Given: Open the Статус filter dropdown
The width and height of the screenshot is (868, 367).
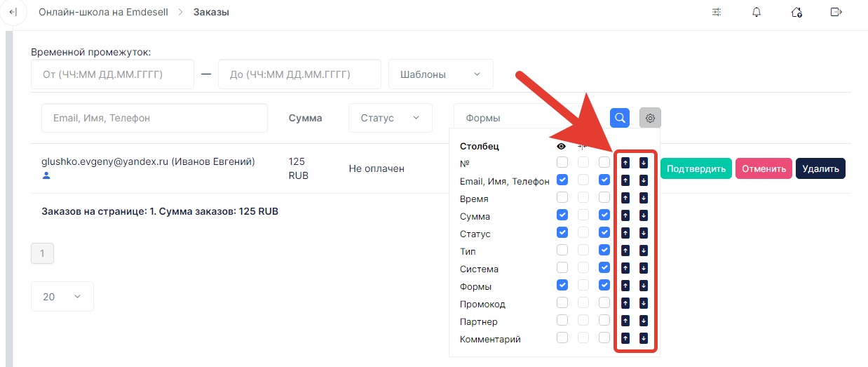Looking at the screenshot, I should coord(391,118).
